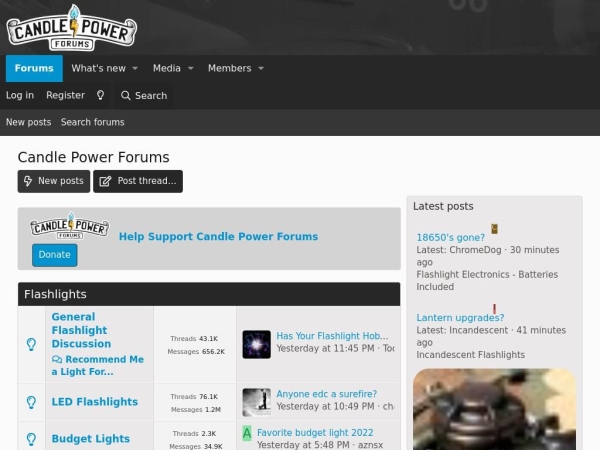This screenshot has width=600, height=450.
Task: Click Flashlight Electronics - Batteries Included link
Action: [487, 280]
